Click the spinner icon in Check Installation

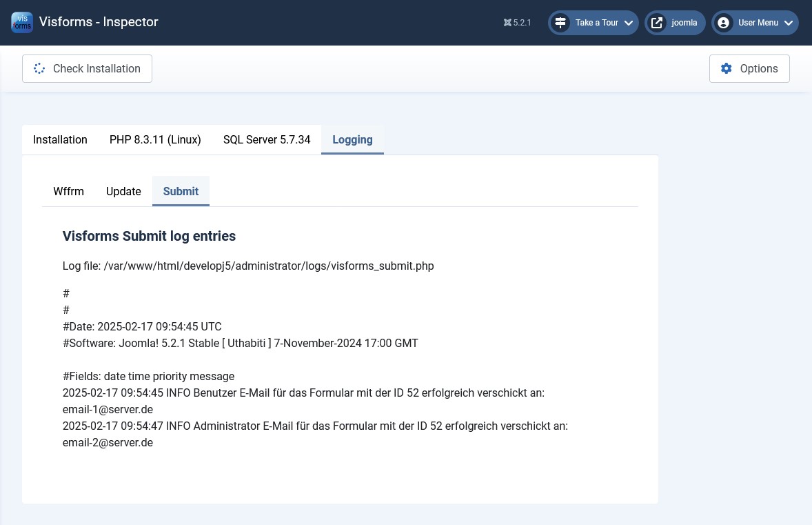coord(39,68)
